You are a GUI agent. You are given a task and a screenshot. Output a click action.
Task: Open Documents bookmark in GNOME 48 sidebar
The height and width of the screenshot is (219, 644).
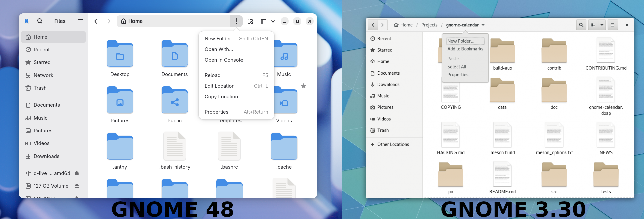click(x=53, y=105)
